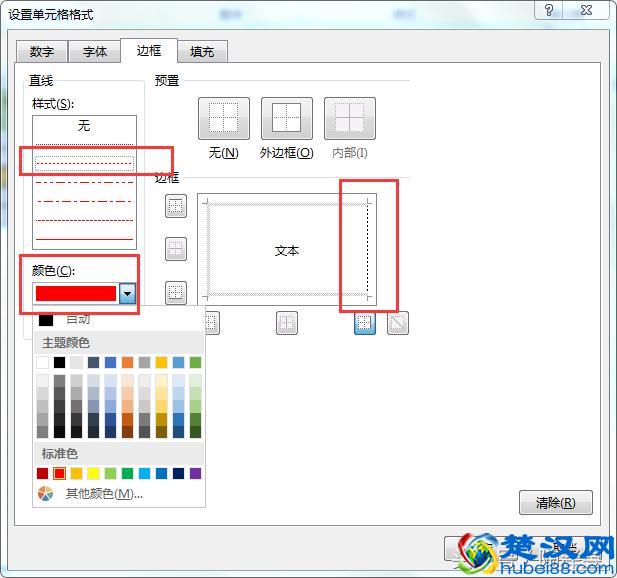This screenshot has width=617, height=578.
Task: Click the 其他颜色 color wheel icon
Action: pos(45,493)
